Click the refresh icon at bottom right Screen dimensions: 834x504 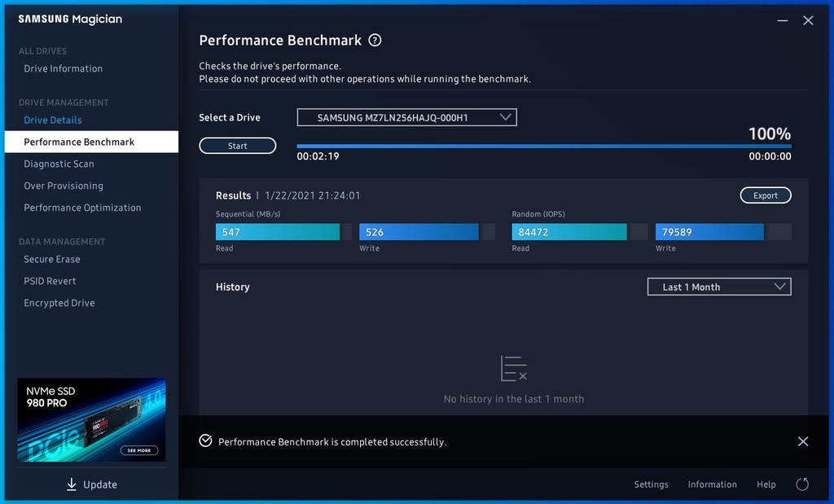(x=802, y=484)
